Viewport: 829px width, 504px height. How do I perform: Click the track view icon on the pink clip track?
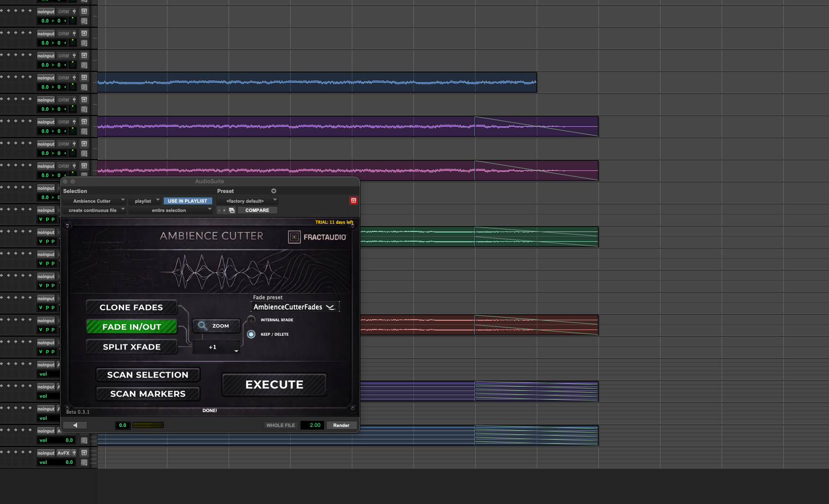coord(84,166)
